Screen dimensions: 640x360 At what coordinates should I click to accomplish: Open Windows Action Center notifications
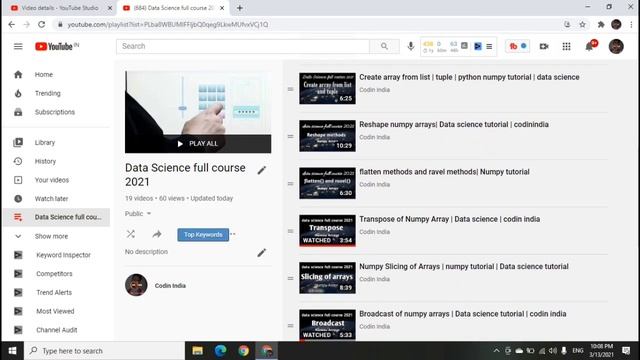tap(626, 351)
